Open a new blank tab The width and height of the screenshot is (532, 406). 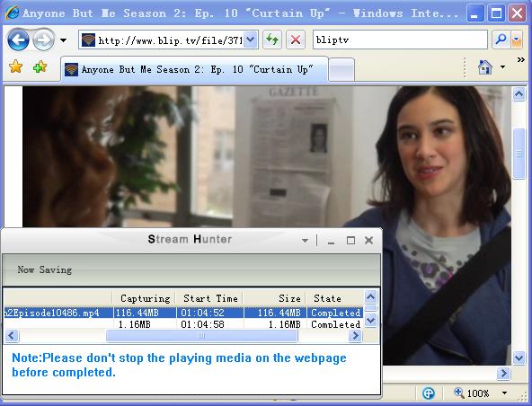click(341, 69)
